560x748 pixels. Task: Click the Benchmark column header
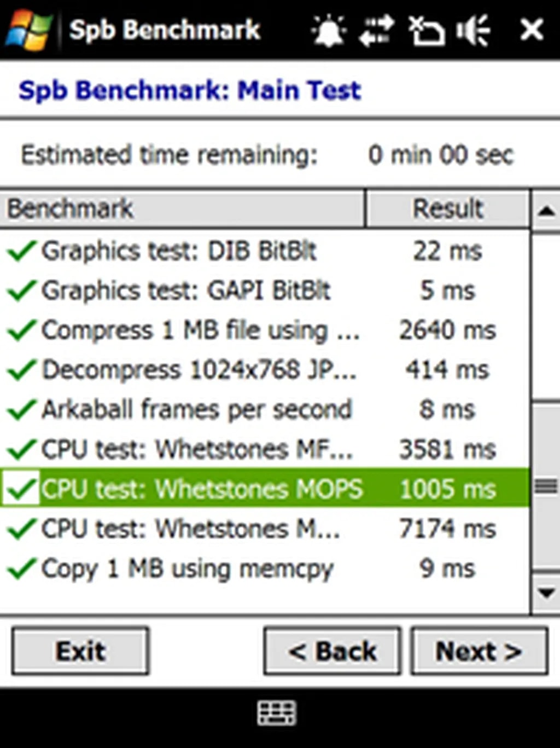tap(183, 208)
